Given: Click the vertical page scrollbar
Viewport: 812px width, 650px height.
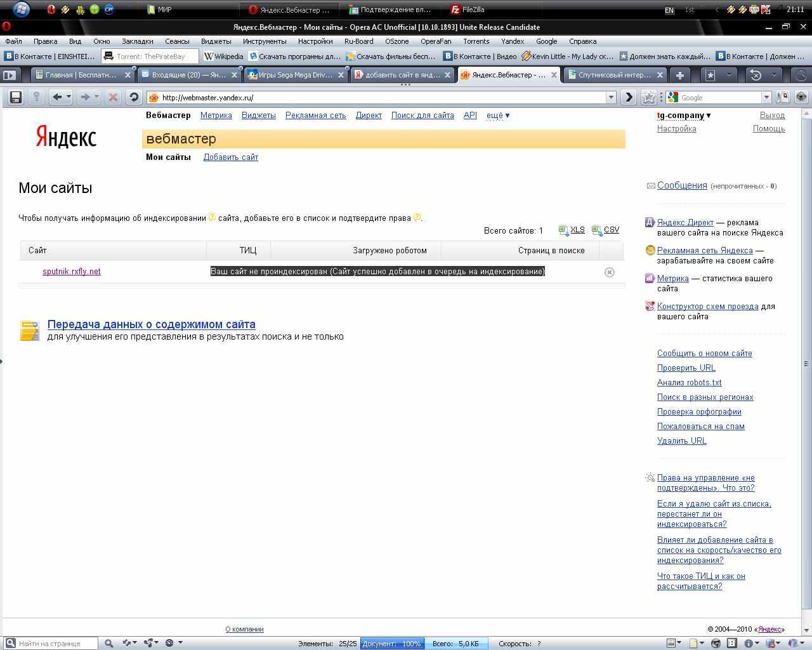Looking at the screenshot, I should click(806, 364).
